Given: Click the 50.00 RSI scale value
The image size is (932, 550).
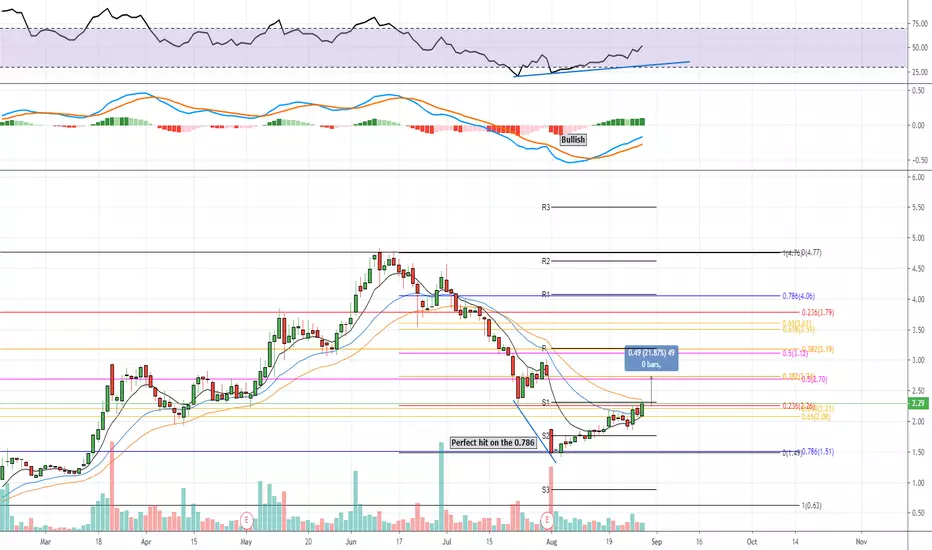Looking at the screenshot, I should (x=920, y=48).
